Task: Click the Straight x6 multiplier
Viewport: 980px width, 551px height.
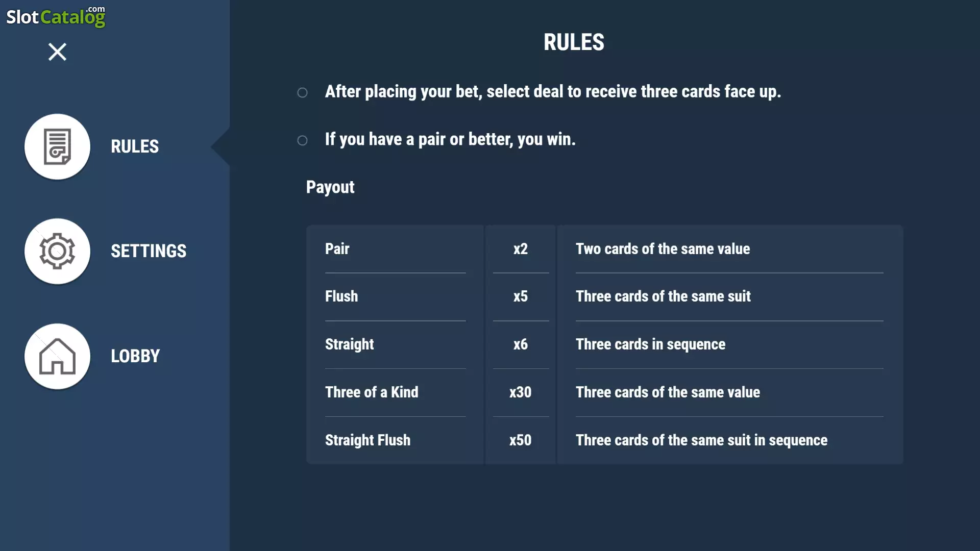Action: [x=521, y=344]
